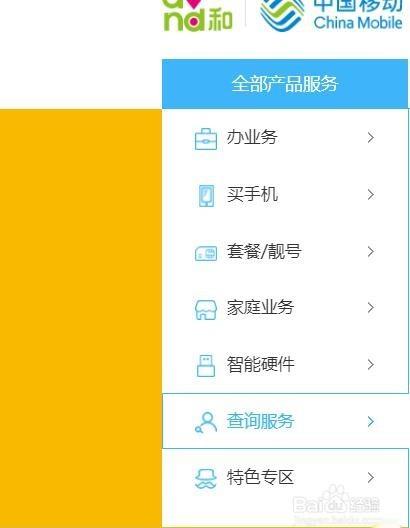Expand the 家庭业务 chevron
The width and height of the screenshot is (410, 528).
pyautogui.click(x=371, y=308)
